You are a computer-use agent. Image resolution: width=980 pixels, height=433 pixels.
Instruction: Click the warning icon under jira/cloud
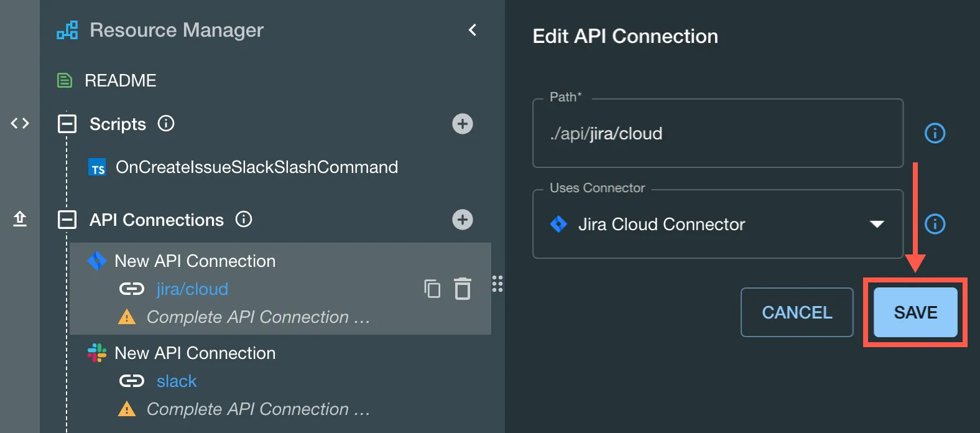[x=127, y=317]
